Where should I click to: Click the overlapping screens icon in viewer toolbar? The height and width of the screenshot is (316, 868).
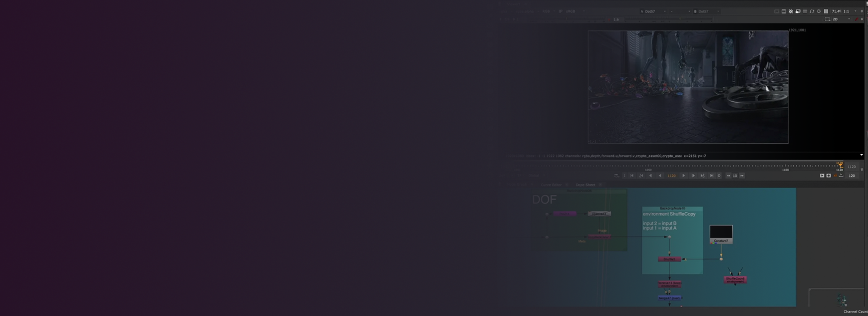[x=798, y=11]
